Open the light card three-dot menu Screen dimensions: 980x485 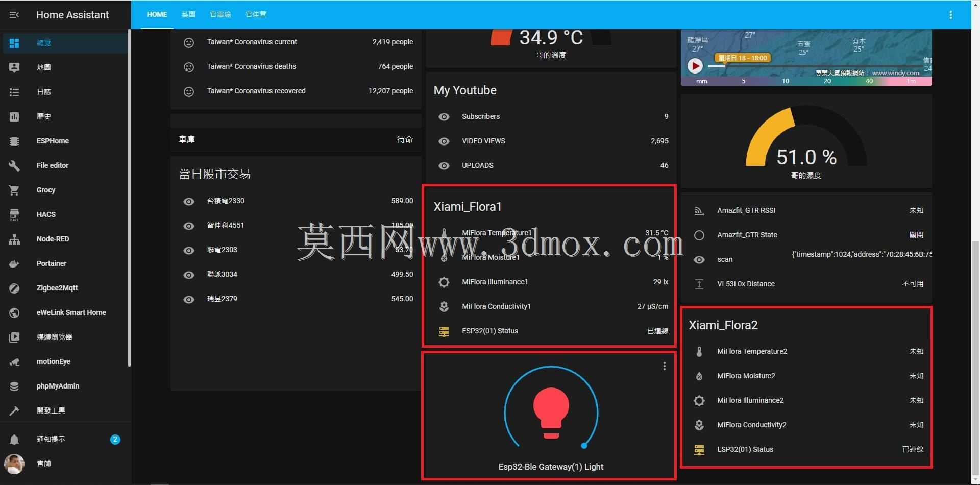click(664, 366)
